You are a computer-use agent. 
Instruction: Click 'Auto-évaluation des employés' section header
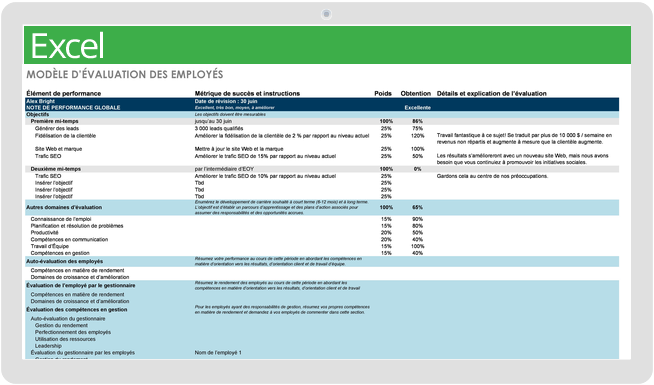pyautogui.click(x=65, y=261)
